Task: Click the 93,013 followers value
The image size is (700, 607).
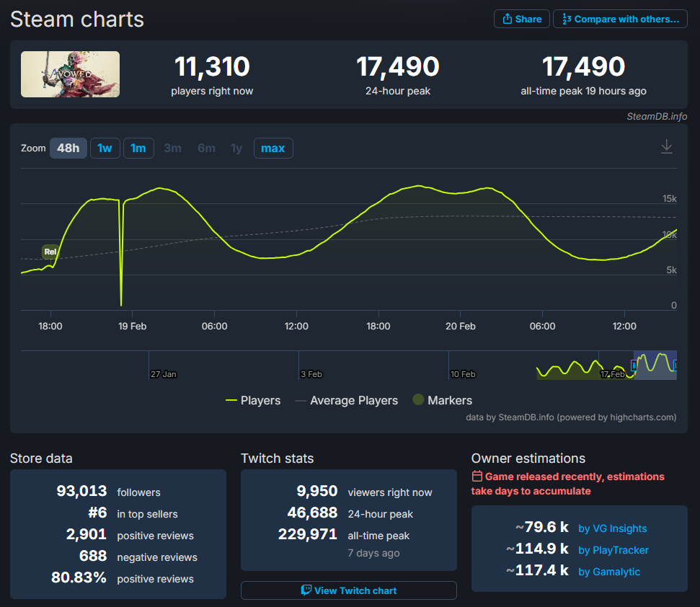Action: (81, 492)
